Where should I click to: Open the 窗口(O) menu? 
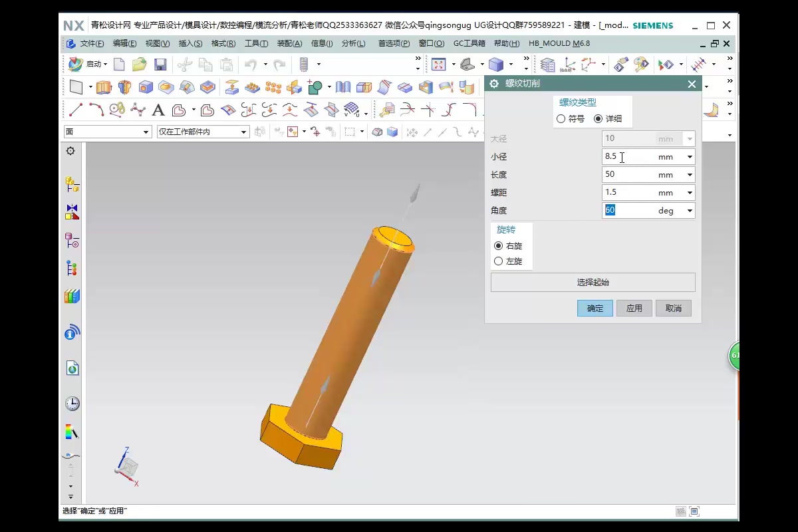click(432, 43)
